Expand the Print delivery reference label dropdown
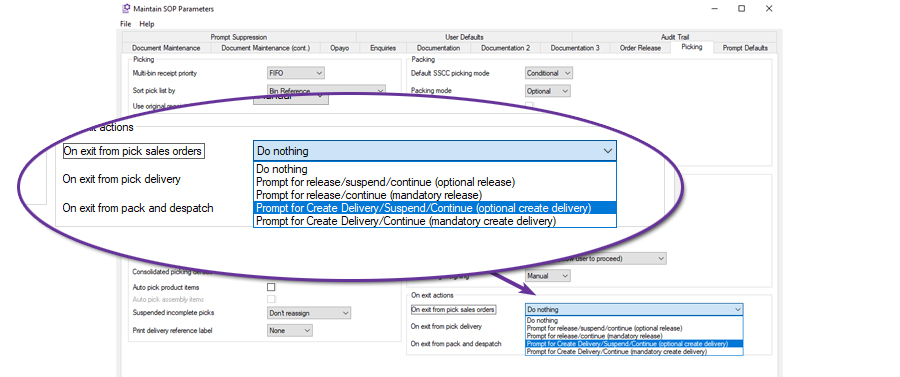The height and width of the screenshot is (377, 900). click(x=290, y=331)
